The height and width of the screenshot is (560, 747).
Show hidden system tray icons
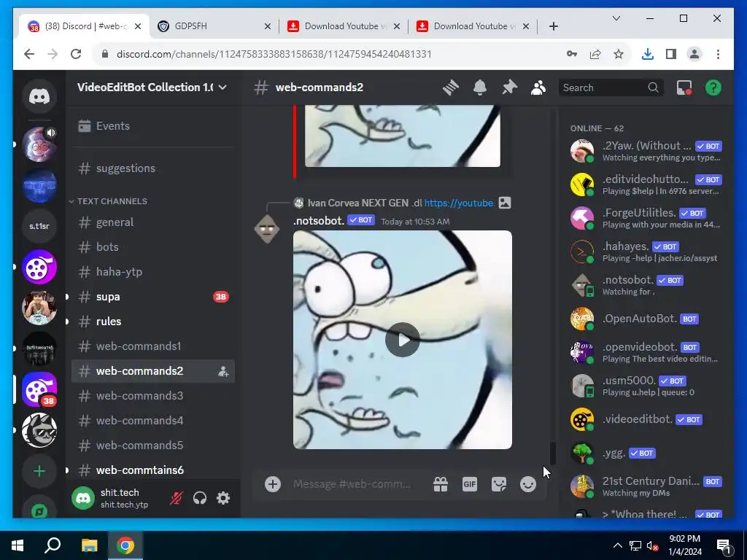617,545
